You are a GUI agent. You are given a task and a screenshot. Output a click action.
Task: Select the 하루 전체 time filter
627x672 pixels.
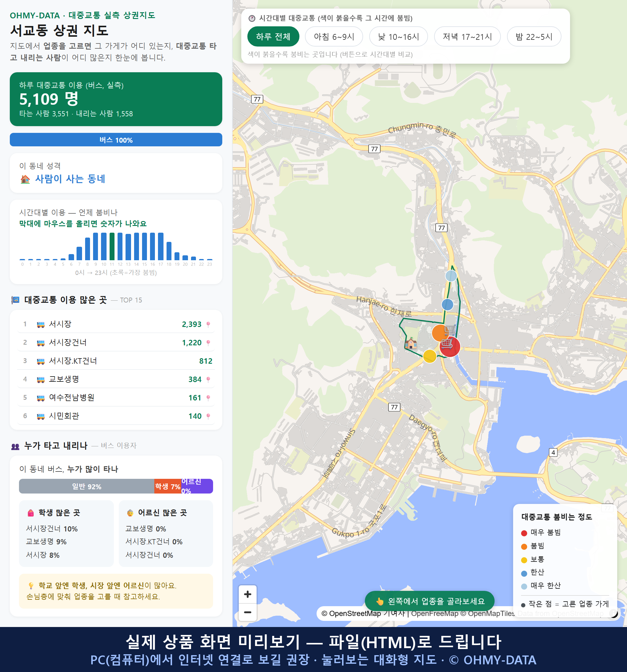[x=273, y=36]
